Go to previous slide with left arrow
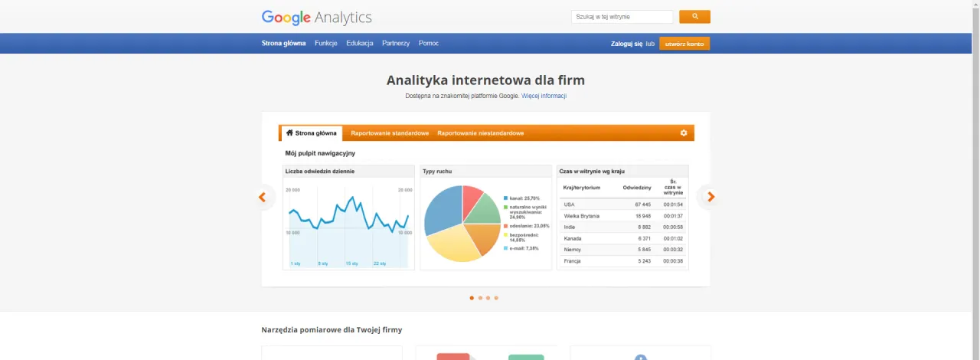The width and height of the screenshot is (980, 360). pos(262,197)
